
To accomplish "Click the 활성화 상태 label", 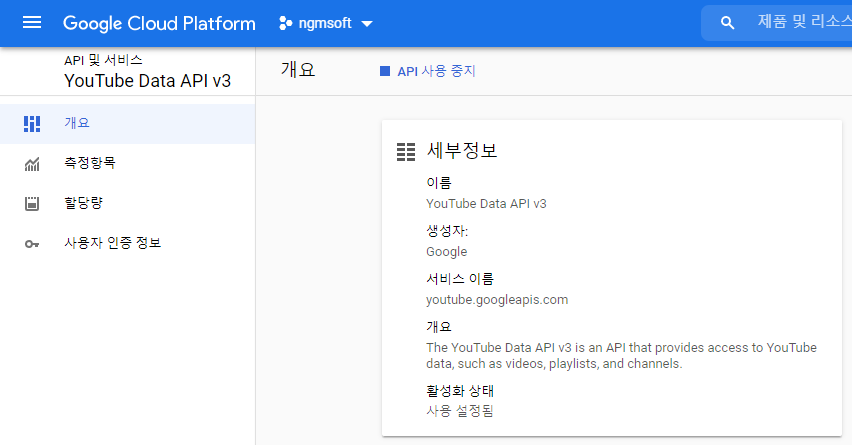I will (460, 391).
